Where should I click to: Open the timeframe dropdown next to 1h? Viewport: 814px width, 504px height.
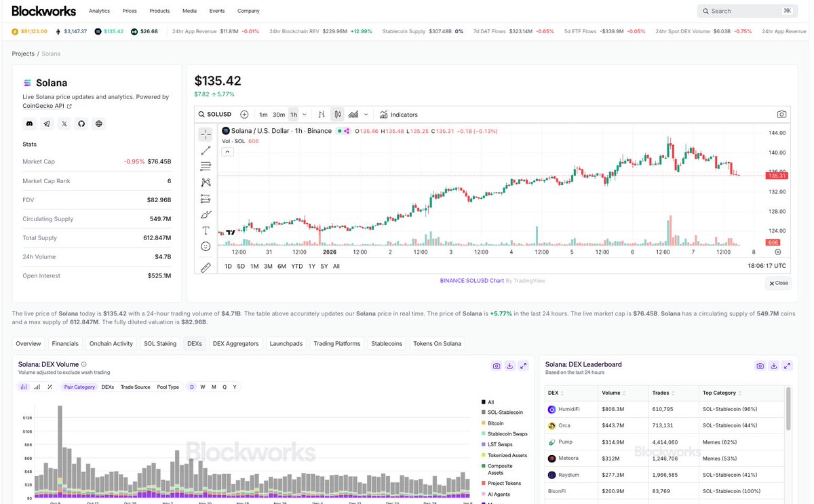pyautogui.click(x=303, y=115)
